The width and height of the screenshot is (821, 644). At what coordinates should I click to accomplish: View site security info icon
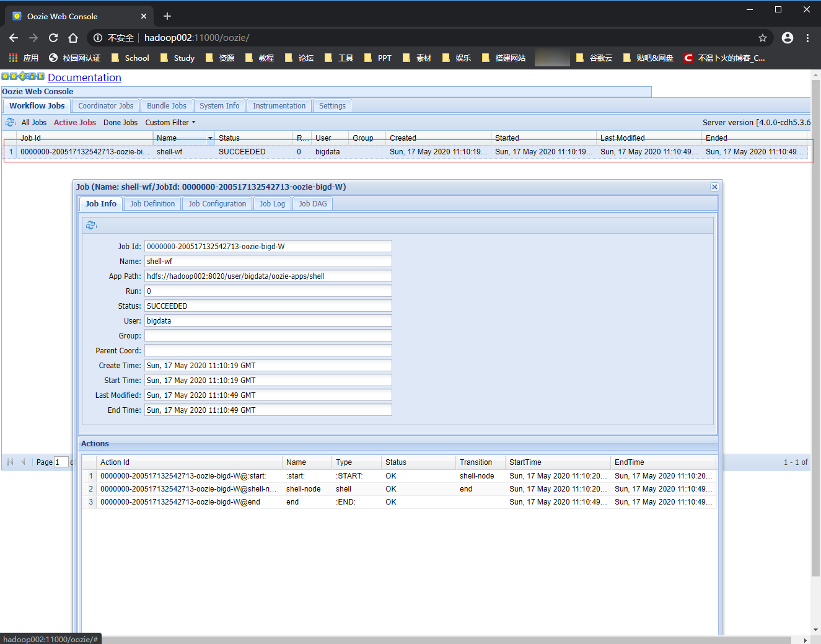click(x=98, y=38)
